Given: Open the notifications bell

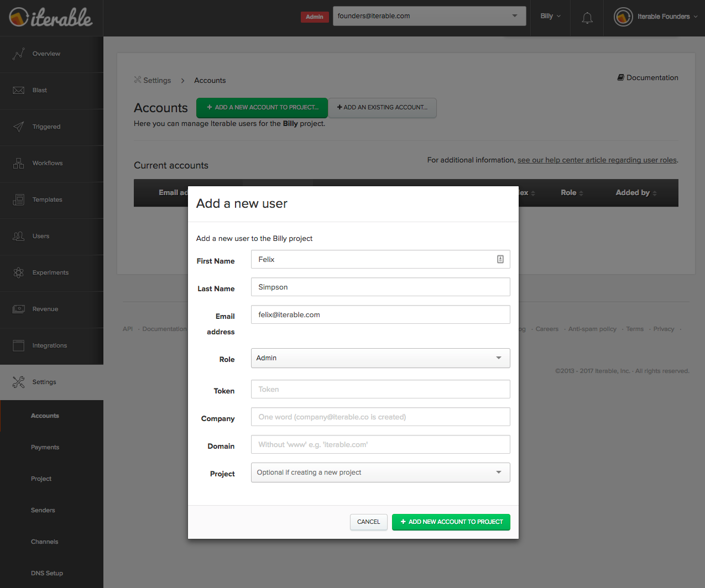Looking at the screenshot, I should pyautogui.click(x=587, y=18).
